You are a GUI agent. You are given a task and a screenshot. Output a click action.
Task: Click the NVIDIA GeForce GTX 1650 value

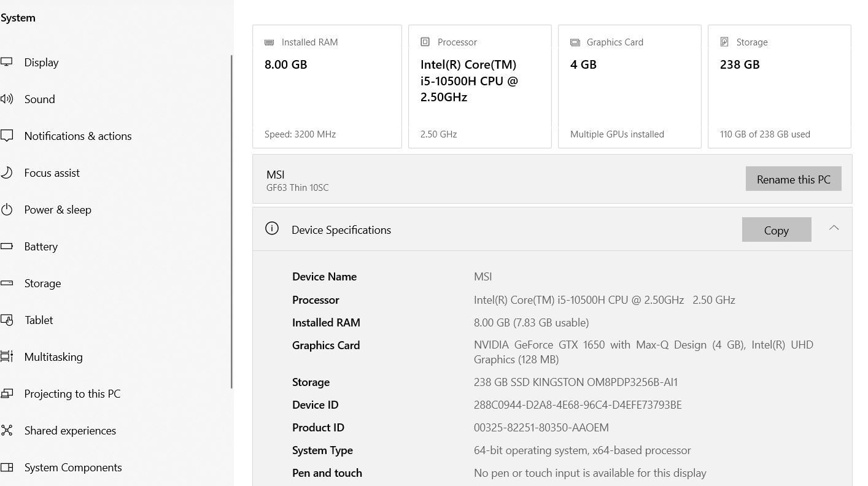tap(643, 352)
